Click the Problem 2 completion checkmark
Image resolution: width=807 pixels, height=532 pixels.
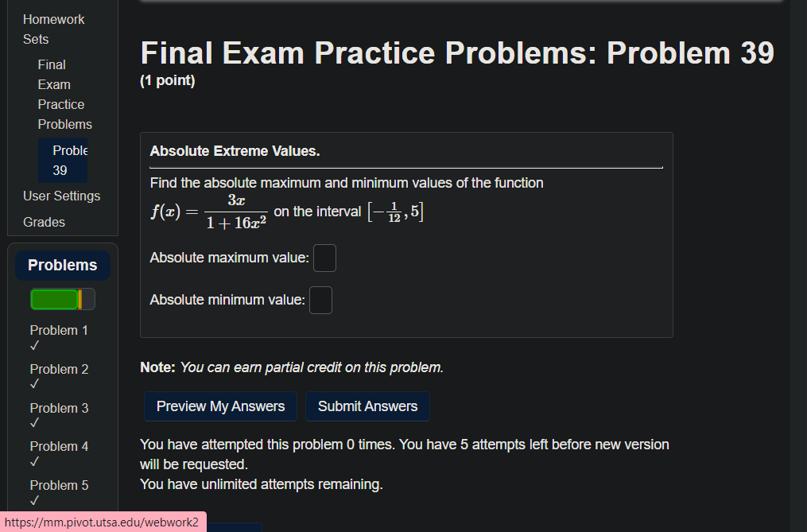pyautogui.click(x=33, y=383)
